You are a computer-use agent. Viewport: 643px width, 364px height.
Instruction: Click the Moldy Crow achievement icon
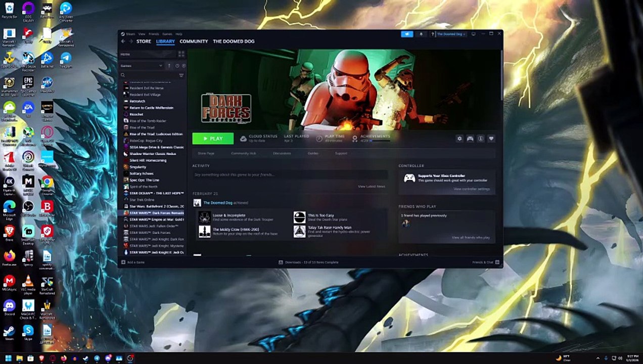point(204,232)
